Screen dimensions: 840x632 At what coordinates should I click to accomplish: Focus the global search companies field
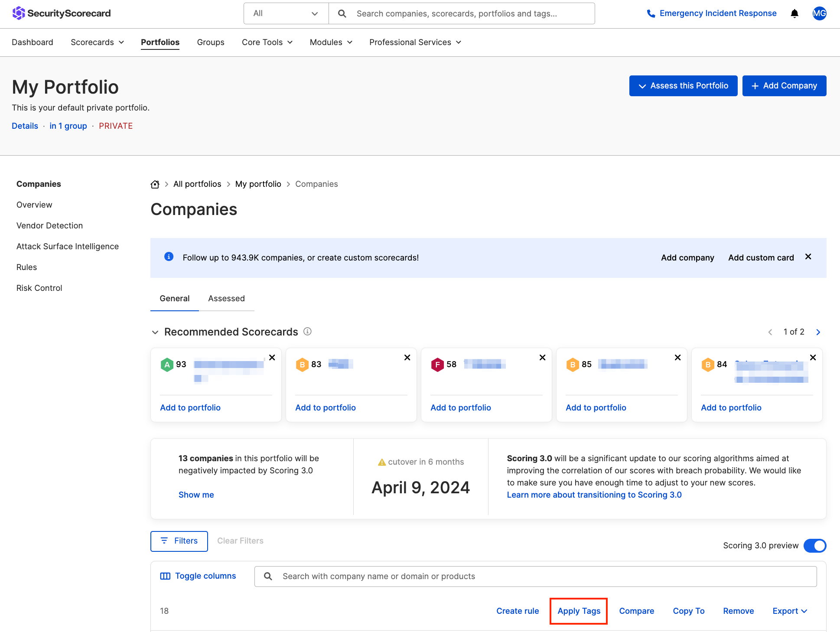coord(462,13)
